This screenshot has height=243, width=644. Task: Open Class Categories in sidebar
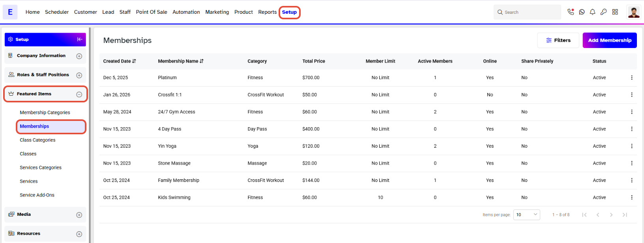pyautogui.click(x=37, y=140)
